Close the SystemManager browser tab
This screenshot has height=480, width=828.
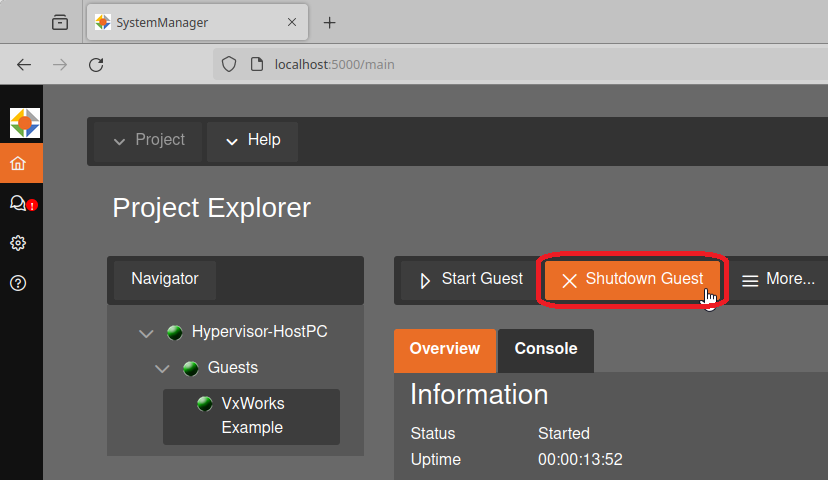[292, 22]
